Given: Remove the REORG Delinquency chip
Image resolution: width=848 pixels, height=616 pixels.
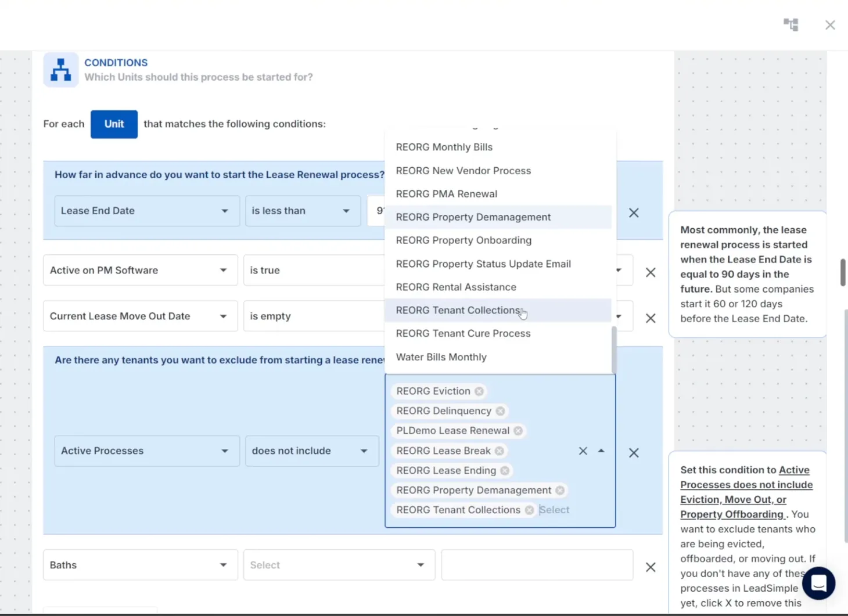Looking at the screenshot, I should pyautogui.click(x=500, y=411).
